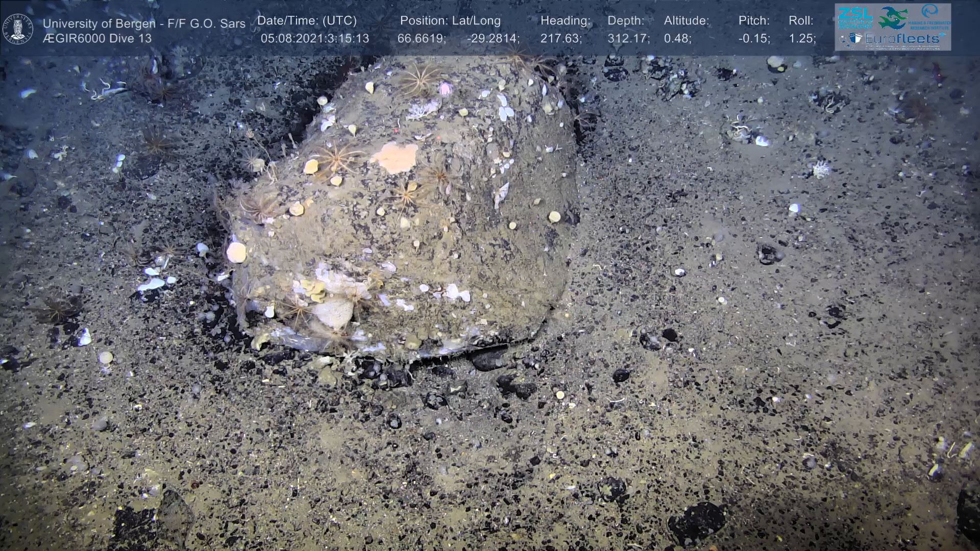Select the Date/Time (UTC) header label

pos(307,20)
